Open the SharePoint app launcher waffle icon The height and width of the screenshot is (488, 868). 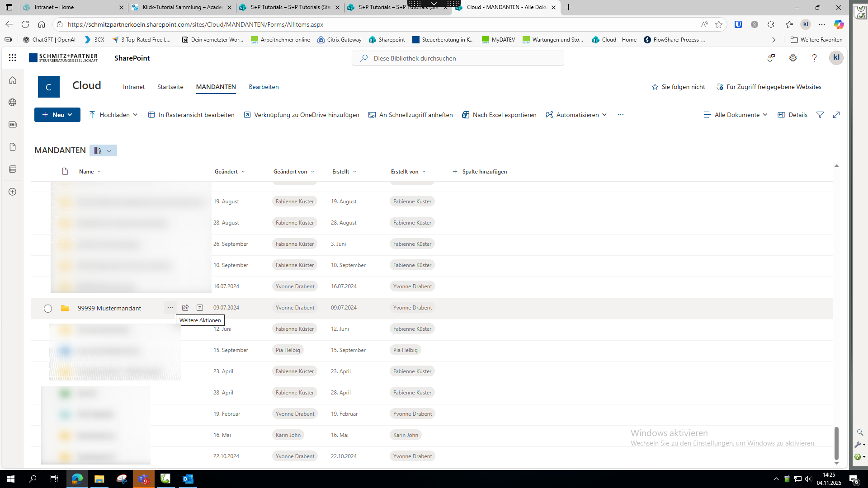(x=12, y=58)
